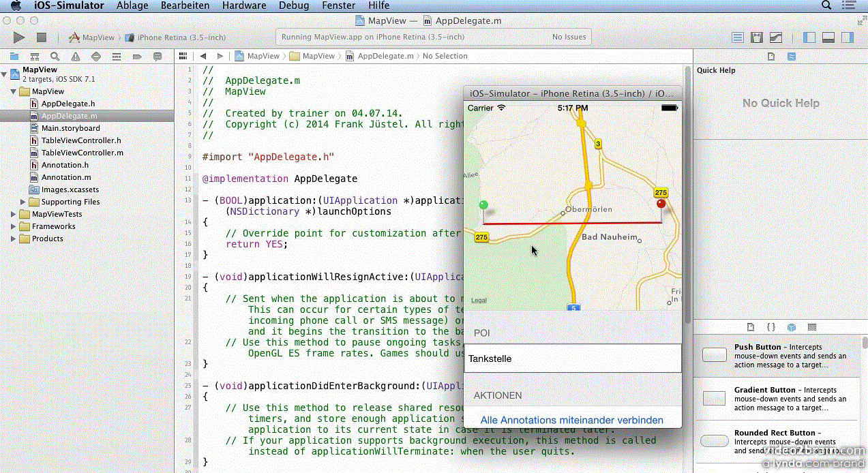Open Images.xcassets in navigator
The width and height of the screenshot is (868, 473).
(70, 189)
